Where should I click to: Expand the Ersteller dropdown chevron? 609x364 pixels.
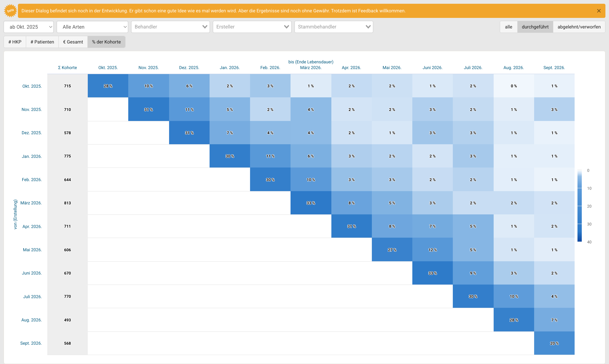286,27
